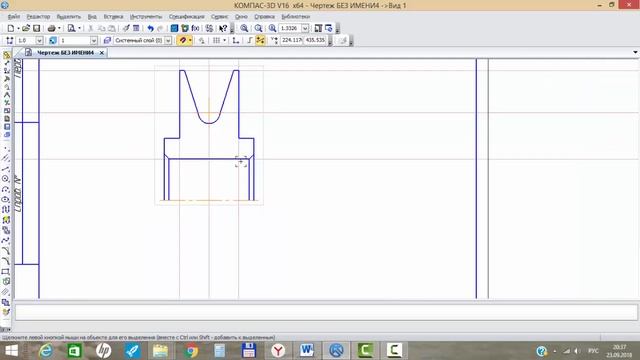Open the Библиотеки menu

[296, 17]
